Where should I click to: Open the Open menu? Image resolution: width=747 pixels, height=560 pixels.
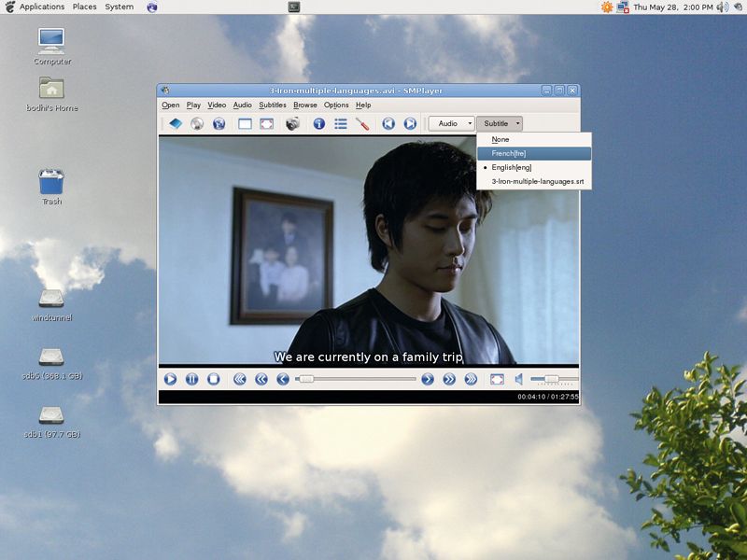click(x=170, y=105)
